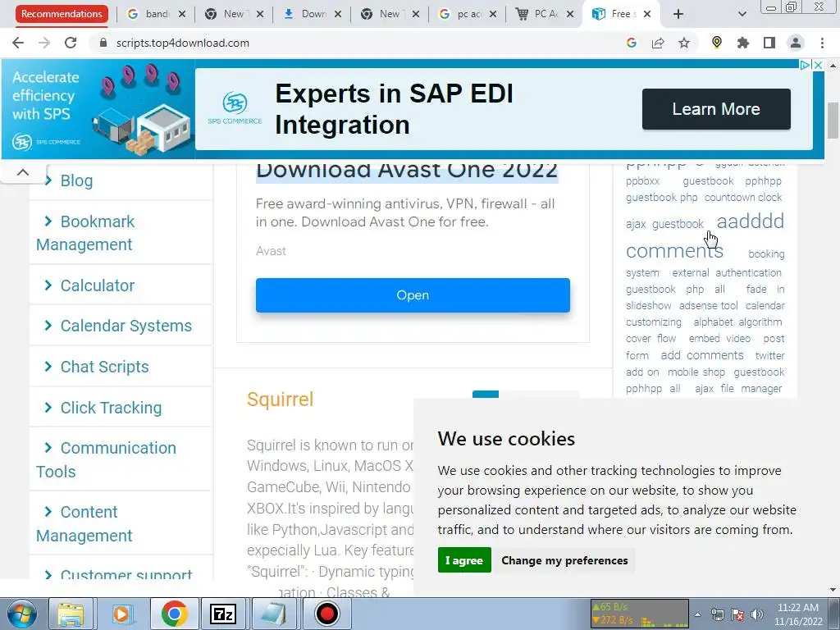Screen dimensions: 840x630
Task: Click the SPS Commerce ad banner image
Action: pyautogui.click(x=98, y=109)
